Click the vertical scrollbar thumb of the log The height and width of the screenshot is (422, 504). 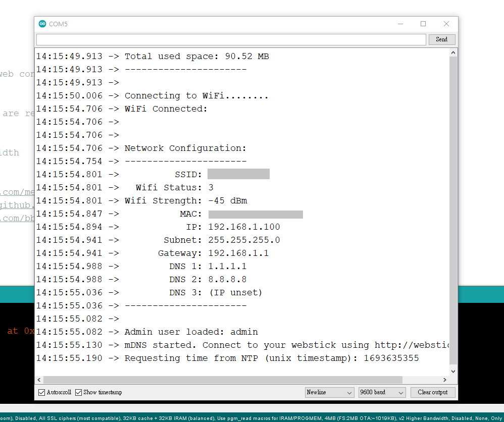453,212
